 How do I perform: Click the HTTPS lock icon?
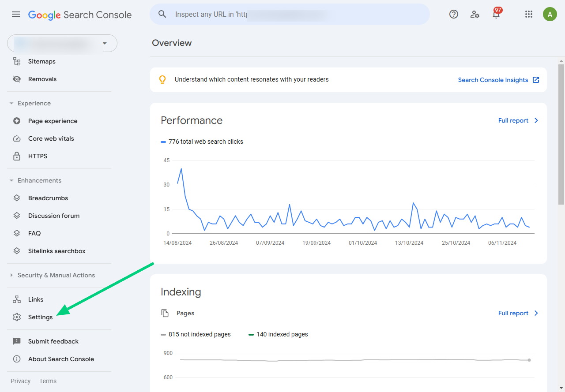point(17,156)
